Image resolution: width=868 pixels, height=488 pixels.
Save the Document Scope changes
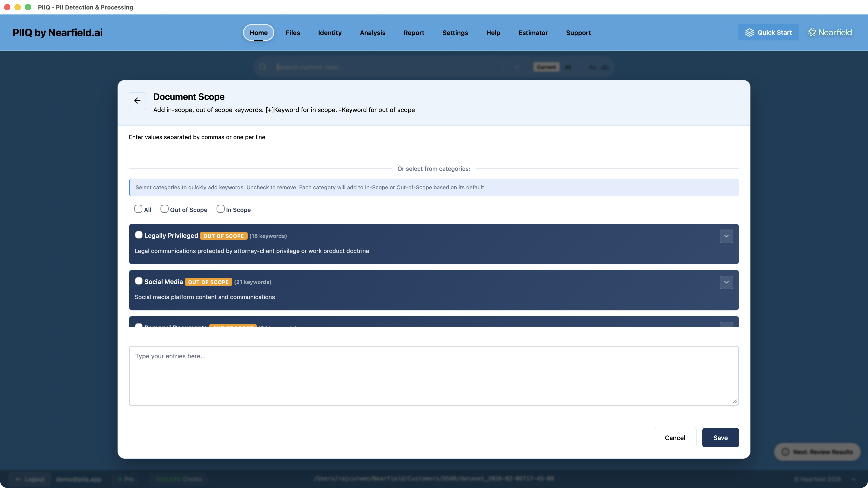click(720, 437)
